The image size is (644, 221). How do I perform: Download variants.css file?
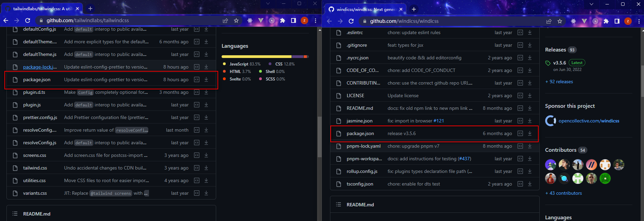206,193
